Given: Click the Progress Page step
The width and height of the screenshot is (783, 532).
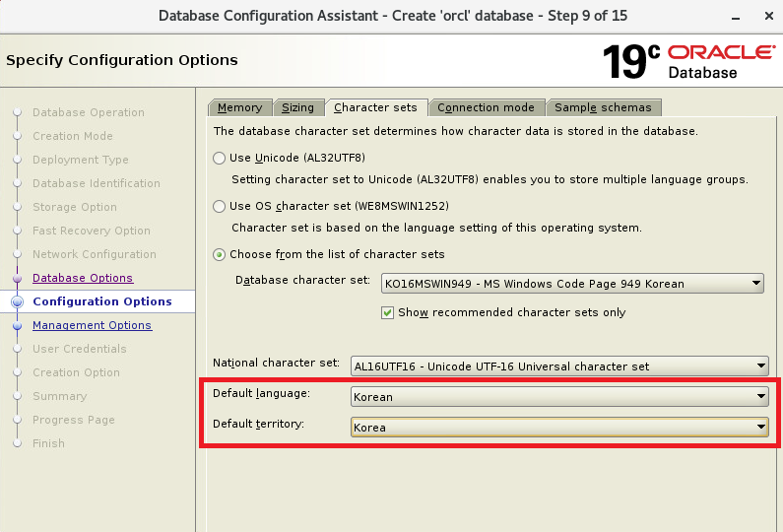Looking at the screenshot, I should click(74, 420).
